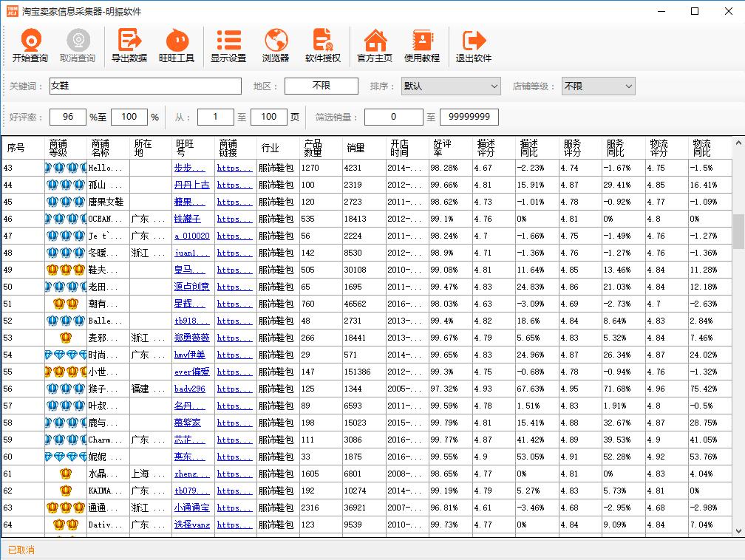The height and width of the screenshot is (560, 745).
Task: Click the 开始查询 start query icon
Action: click(30, 46)
